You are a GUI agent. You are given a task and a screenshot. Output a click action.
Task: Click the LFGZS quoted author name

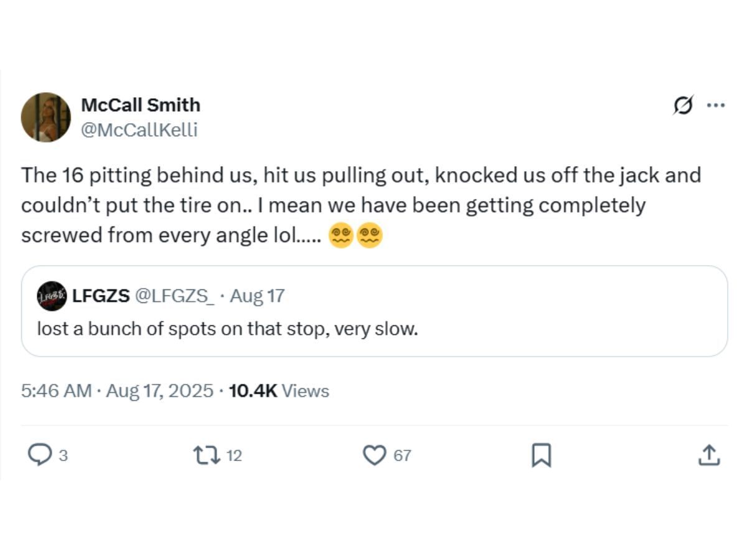coord(101,296)
